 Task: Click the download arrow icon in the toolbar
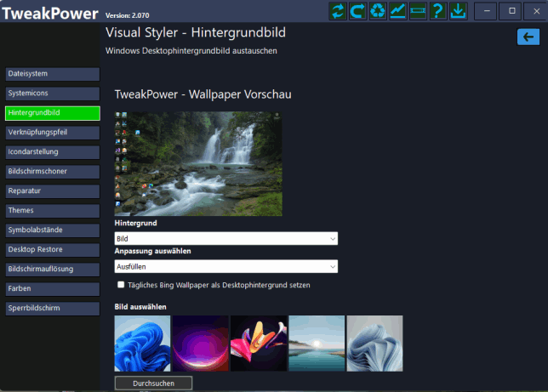(458, 11)
